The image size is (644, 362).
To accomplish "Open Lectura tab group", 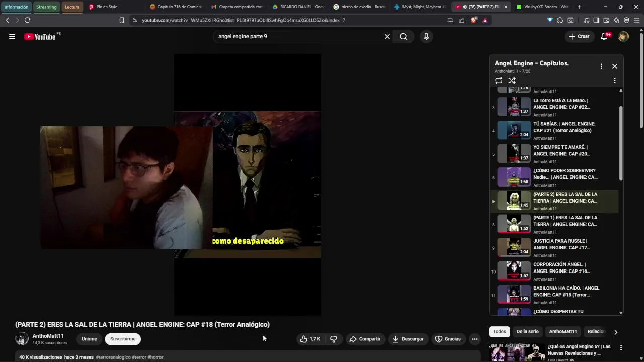I will click(x=72, y=7).
